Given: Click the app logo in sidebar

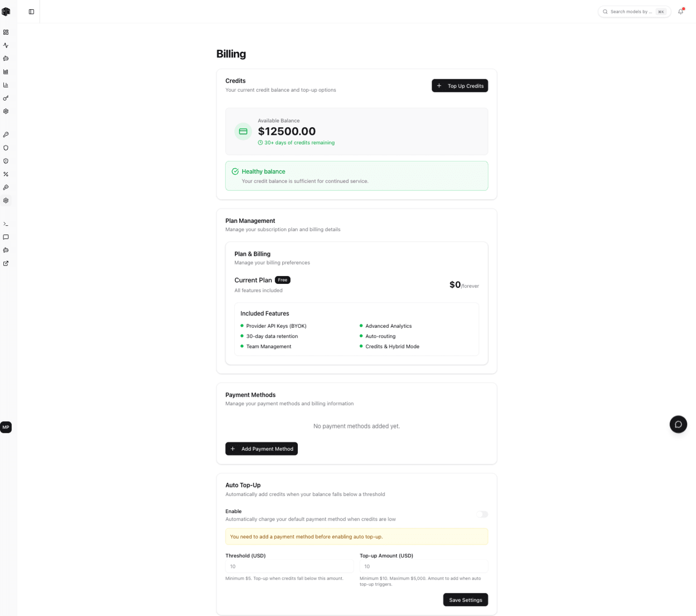Looking at the screenshot, I should click(6, 12).
